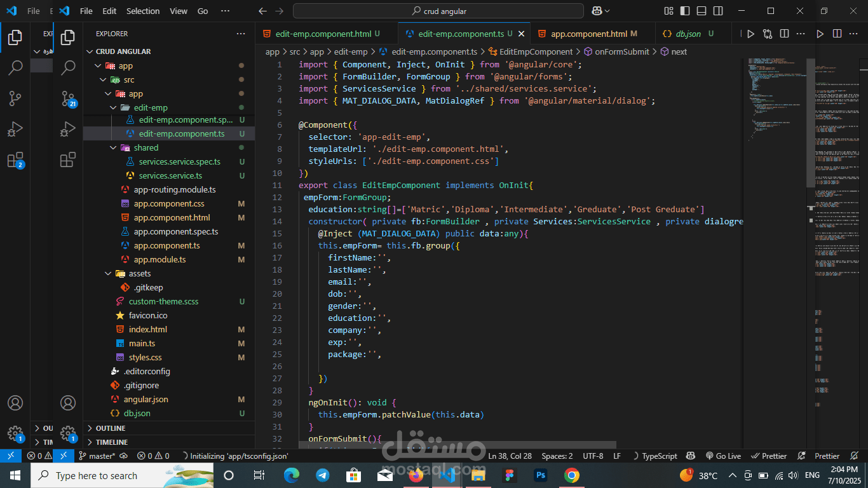Click the Go Forward arrow in title bar

point(279,11)
